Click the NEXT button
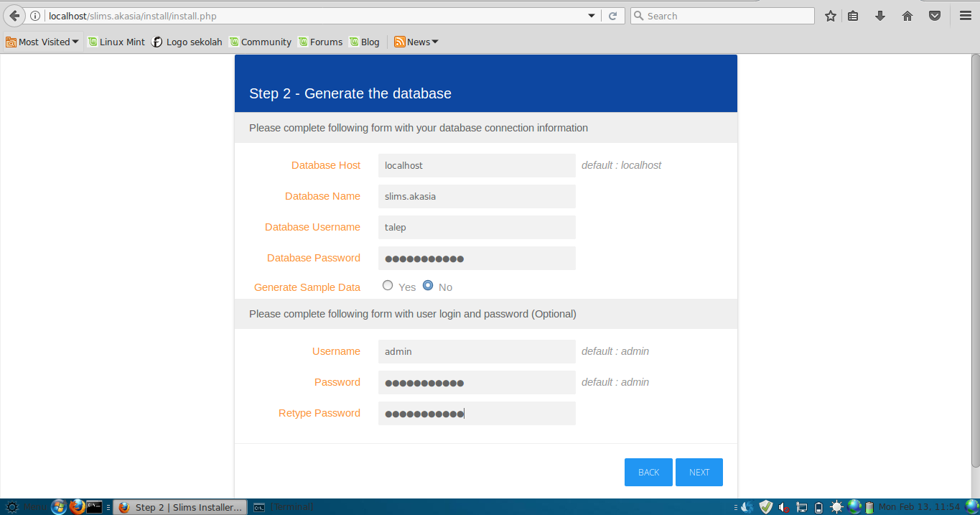The width and height of the screenshot is (980, 515). [699, 472]
